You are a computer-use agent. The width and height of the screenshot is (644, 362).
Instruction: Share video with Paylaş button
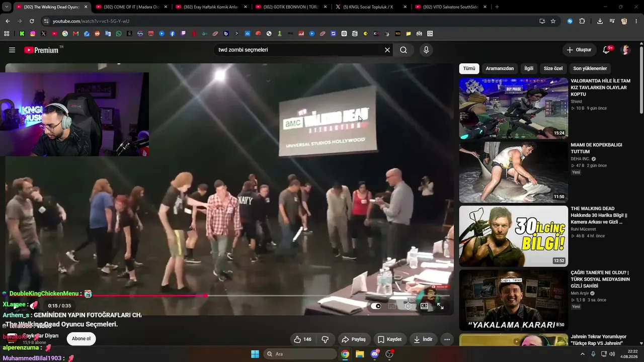click(x=354, y=339)
